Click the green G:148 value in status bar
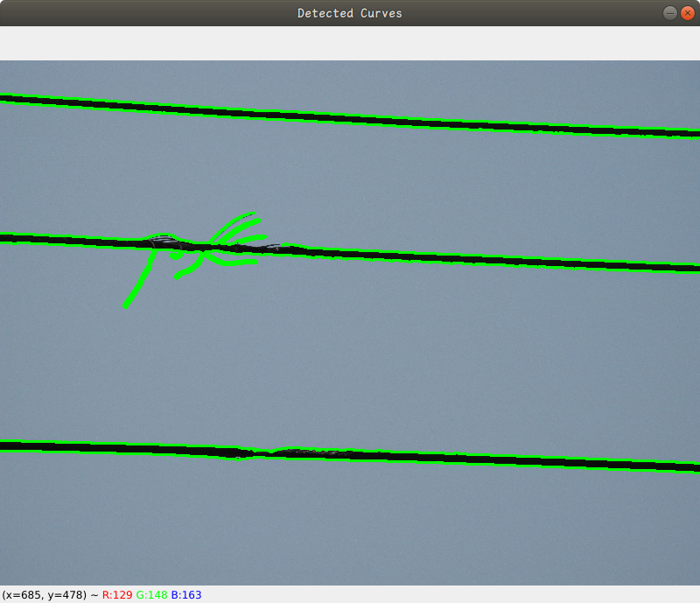The height and width of the screenshot is (603, 700). pos(151,595)
